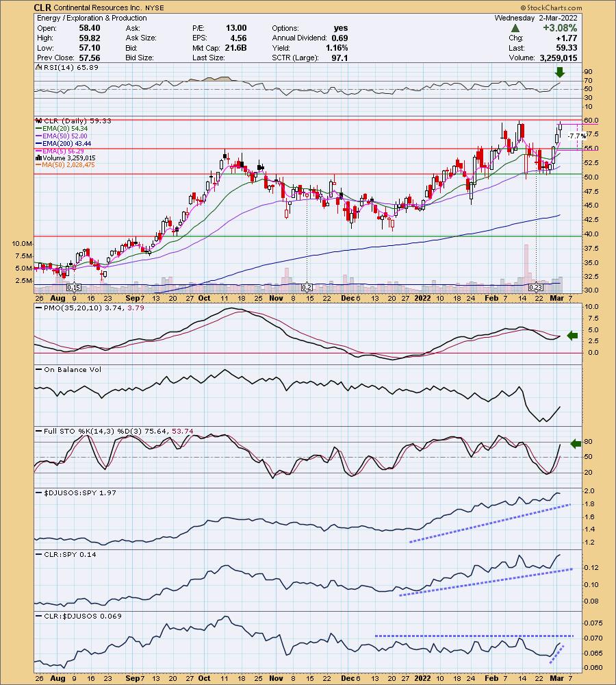The image size is (616, 685).
Task: Select Energy / Exploration & Production sector text
Action: pyautogui.click(x=92, y=18)
